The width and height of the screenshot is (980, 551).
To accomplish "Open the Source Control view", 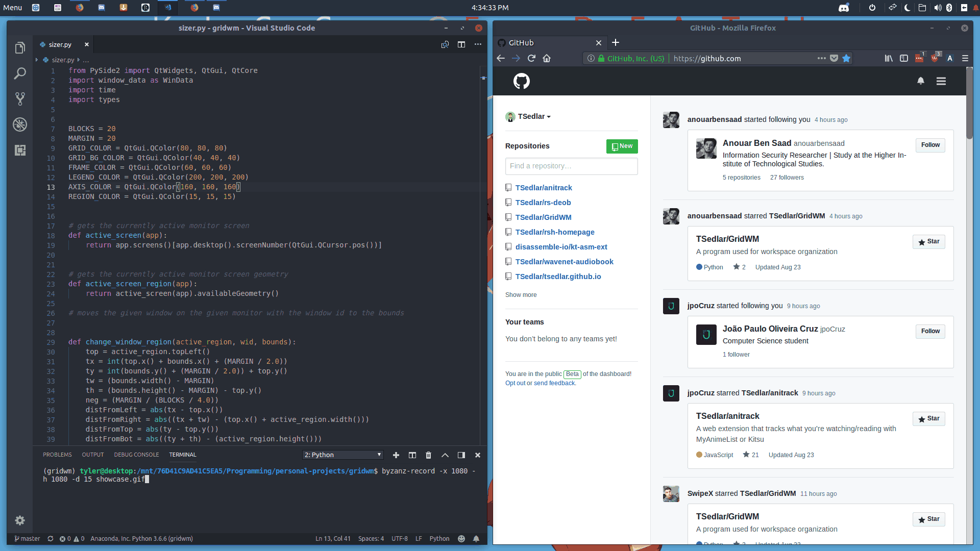I will (20, 99).
